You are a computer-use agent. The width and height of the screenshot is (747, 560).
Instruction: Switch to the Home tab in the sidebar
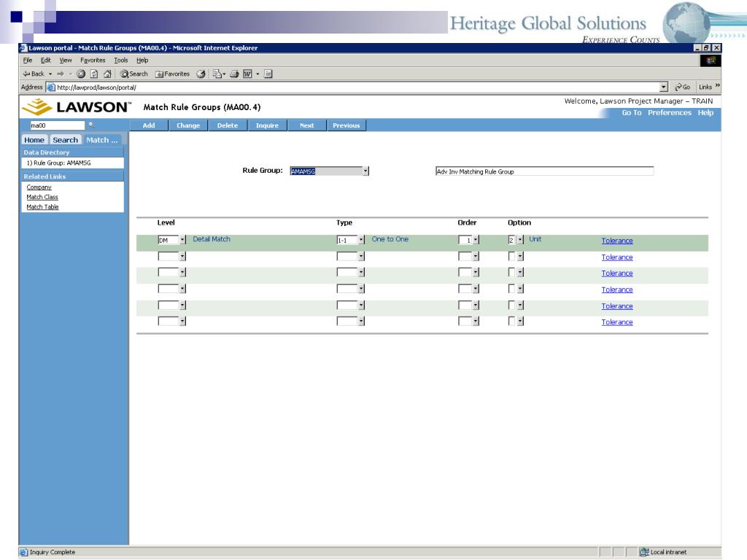pyautogui.click(x=34, y=140)
